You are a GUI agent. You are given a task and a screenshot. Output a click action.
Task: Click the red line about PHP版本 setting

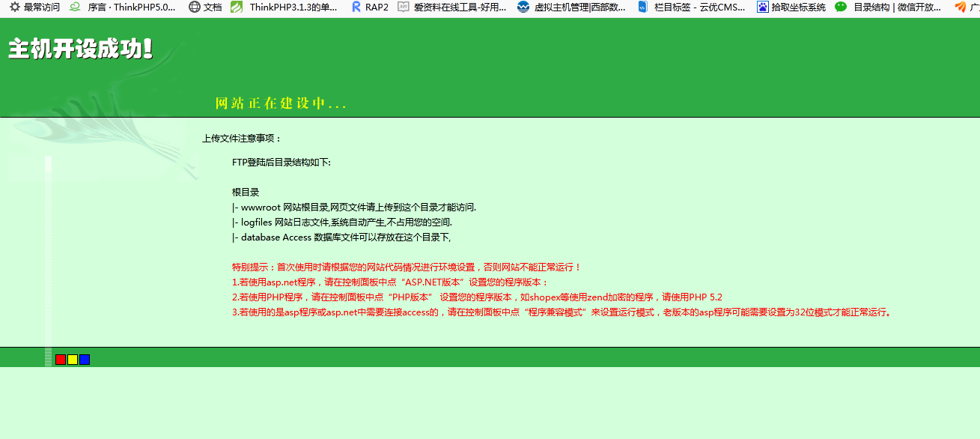(x=477, y=297)
